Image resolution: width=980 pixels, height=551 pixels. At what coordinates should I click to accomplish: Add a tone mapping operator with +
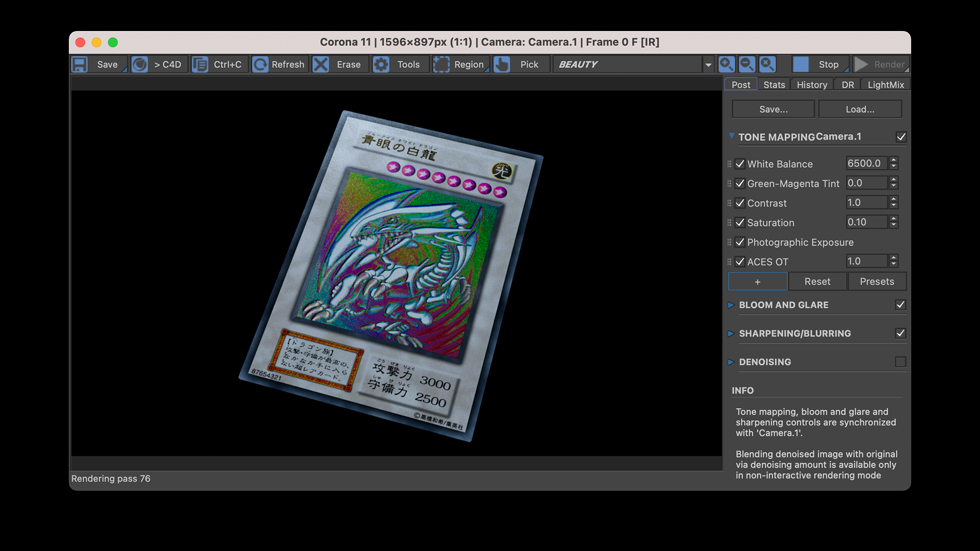(x=757, y=282)
